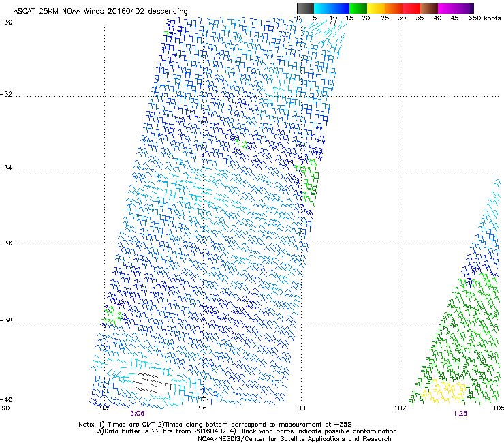Viewport: 504px width, 443px height.
Task: Click the 102 longitude axis label
Action: pyautogui.click(x=400, y=408)
